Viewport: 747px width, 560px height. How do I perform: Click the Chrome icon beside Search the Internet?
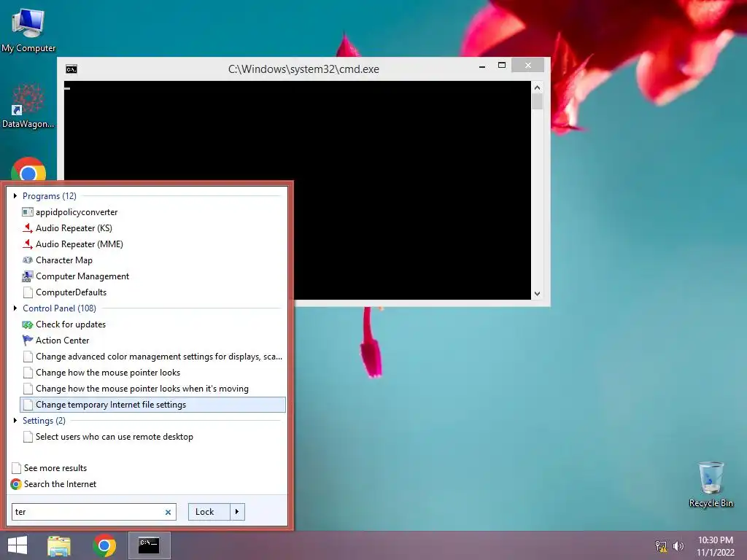tap(16, 484)
